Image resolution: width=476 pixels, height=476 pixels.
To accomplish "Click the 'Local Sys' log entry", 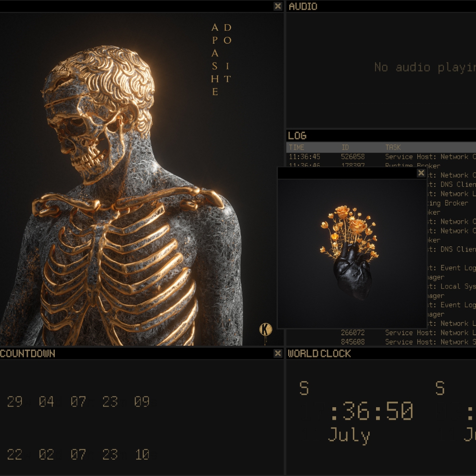I will point(452,286).
